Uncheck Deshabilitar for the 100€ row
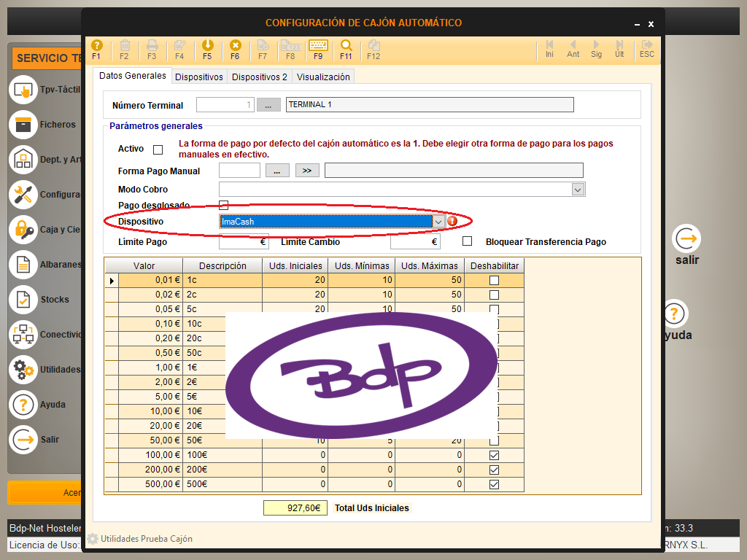747x560 pixels. 494,455
